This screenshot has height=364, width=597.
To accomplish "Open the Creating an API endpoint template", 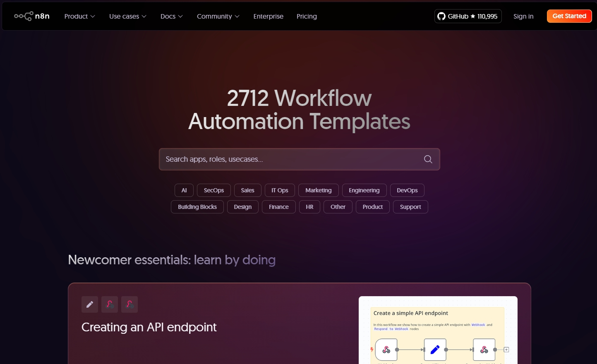I will click(x=149, y=327).
